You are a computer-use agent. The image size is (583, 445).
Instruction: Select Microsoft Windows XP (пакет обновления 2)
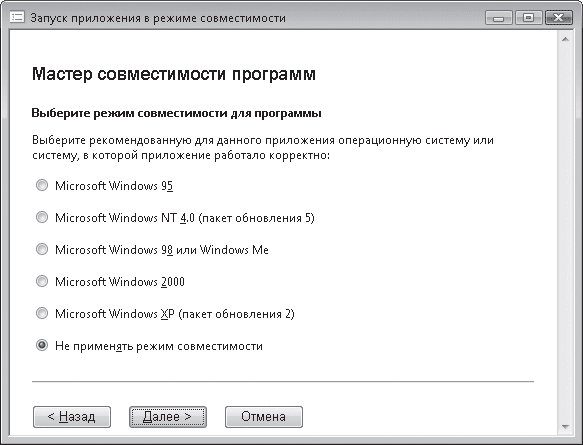(42, 313)
